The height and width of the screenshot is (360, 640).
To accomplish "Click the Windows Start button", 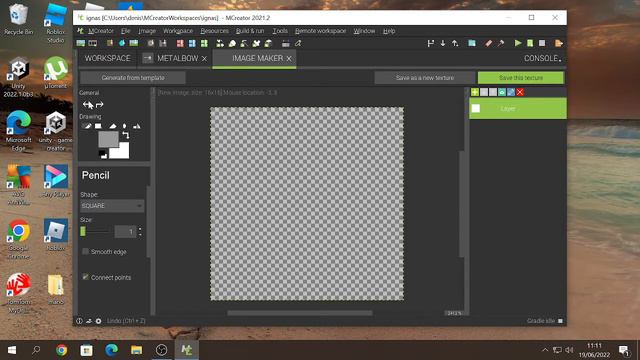I will [x=12, y=350].
